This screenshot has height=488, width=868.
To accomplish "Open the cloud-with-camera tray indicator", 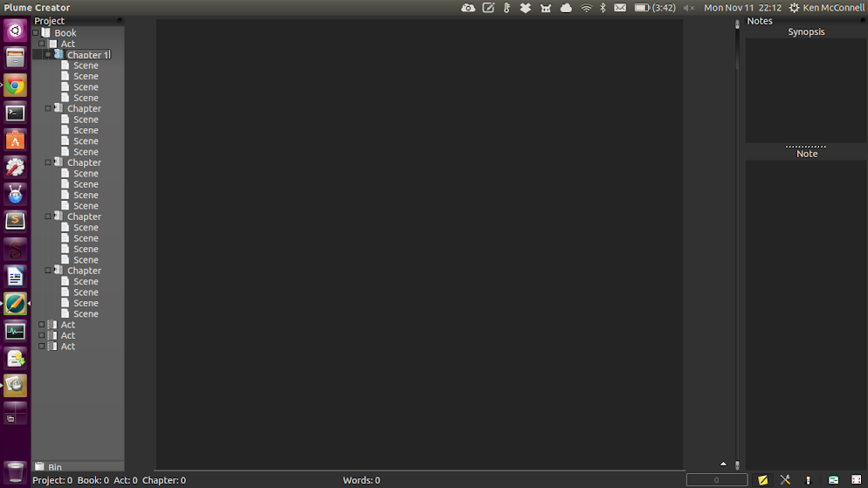I will pyautogui.click(x=468, y=8).
